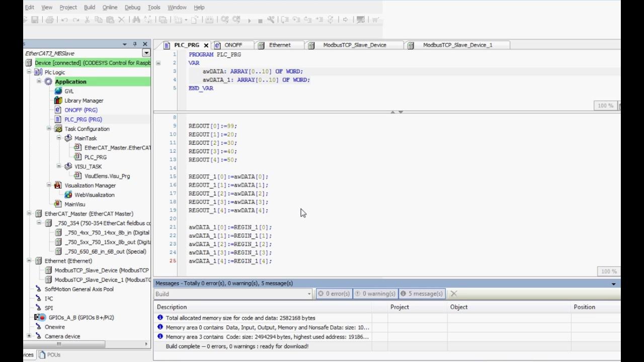Click the Print icon in the toolbar

(49, 20)
